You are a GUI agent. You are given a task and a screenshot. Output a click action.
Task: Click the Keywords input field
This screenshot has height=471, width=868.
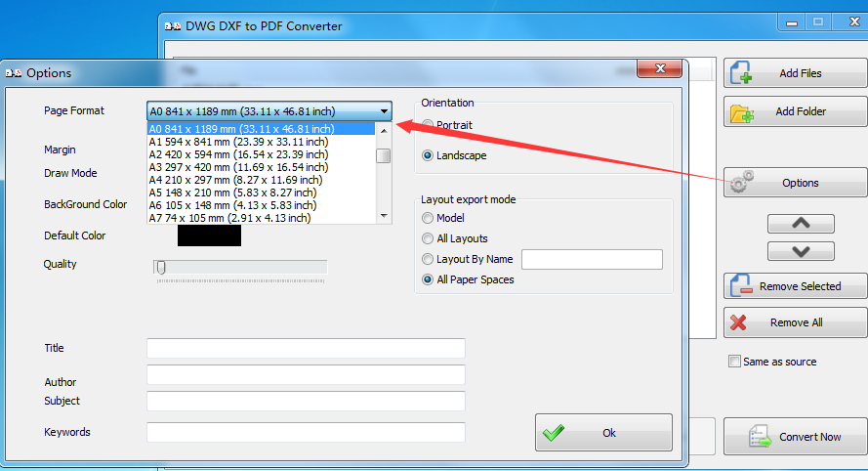306,432
